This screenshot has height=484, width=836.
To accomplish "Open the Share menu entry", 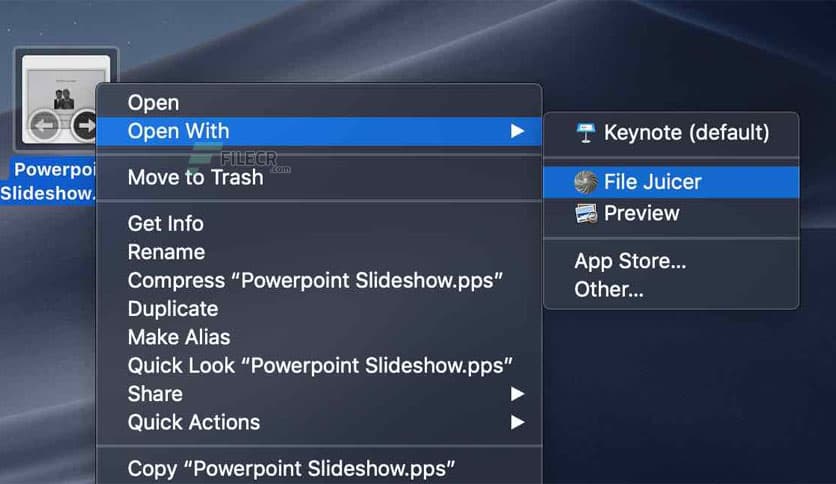I will pyautogui.click(x=319, y=394).
